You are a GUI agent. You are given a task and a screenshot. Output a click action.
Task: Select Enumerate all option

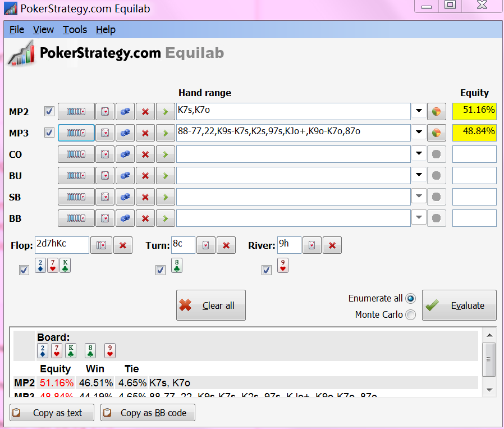coord(410,298)
